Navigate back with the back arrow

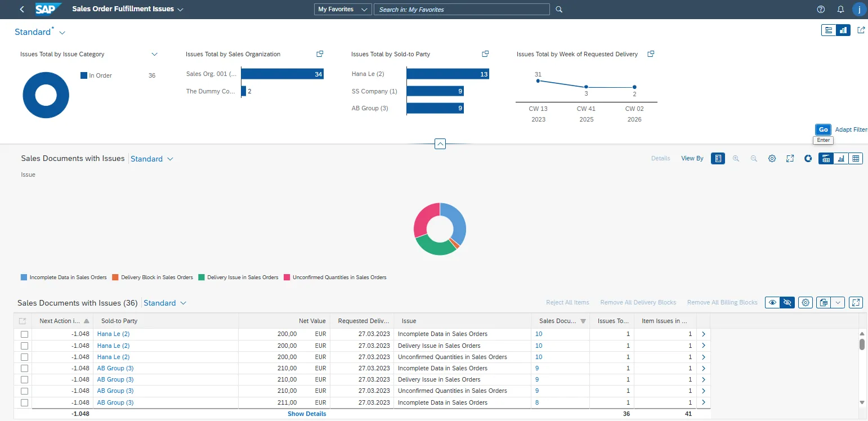pyautogui.click(x=22, y=10)
